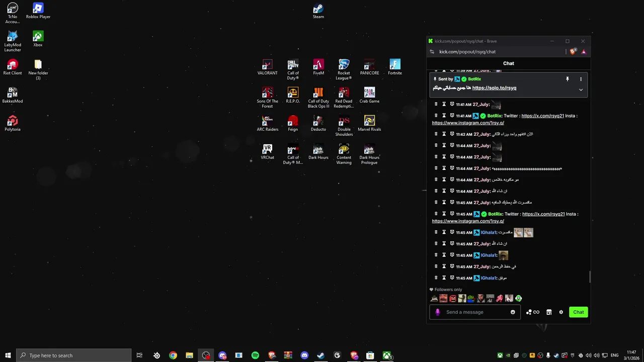Select the Sons Of The Forest icon
The width and height of the screenshot is (644, 362).
pyautogui.click(x=267, y=98)
